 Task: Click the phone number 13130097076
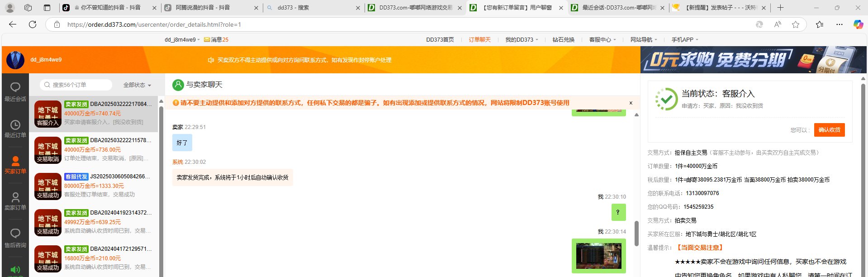702,193
